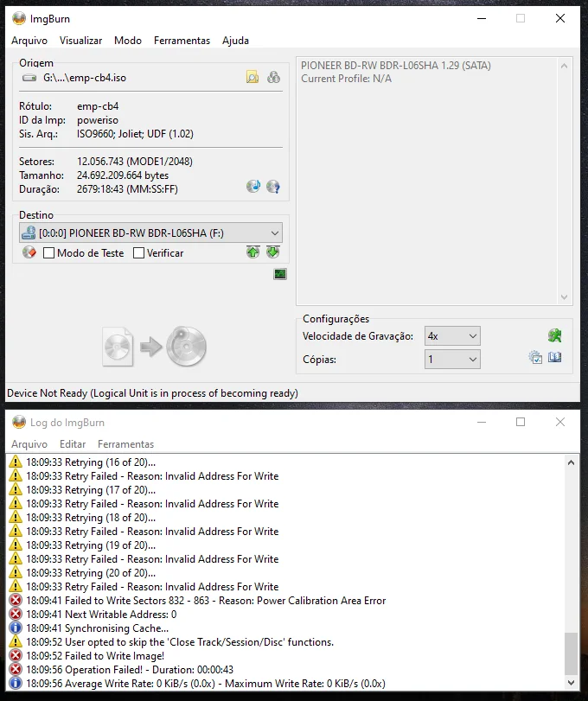The width and height of the screenshot is (588, 701).
Task: Close the Log do ImgBurn window
Action: 559,422
